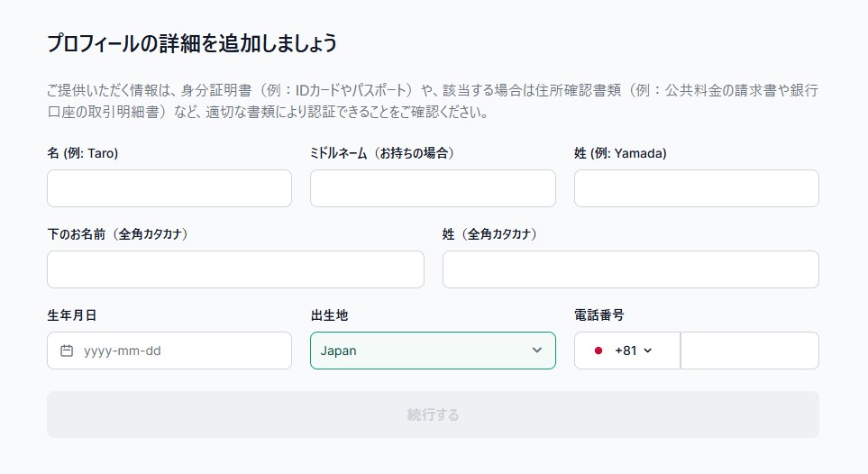Click the katakana surname (姓 全角カタカナ) field
The image size is (868, 474).
click(631, 269)
